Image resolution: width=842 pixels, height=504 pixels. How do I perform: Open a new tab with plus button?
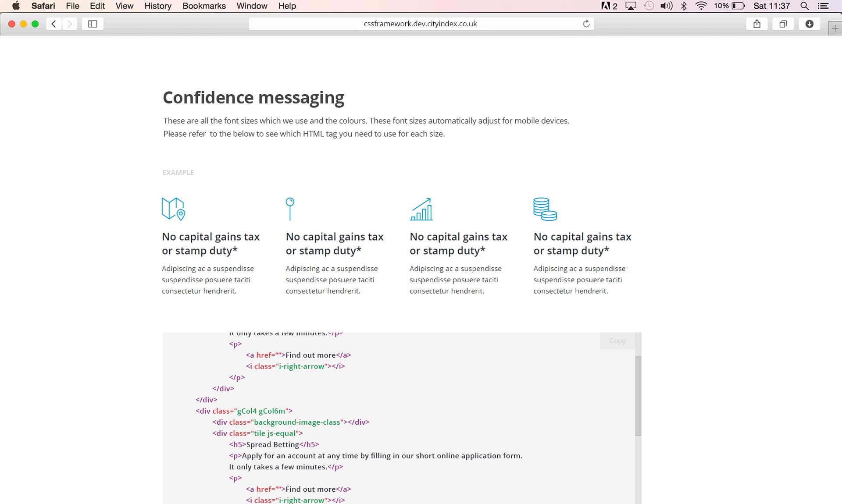(835, 28)
